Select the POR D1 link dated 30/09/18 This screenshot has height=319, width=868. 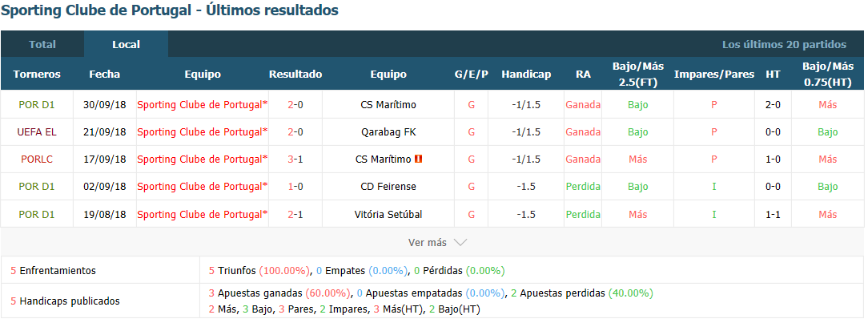[x=37, y=105]
